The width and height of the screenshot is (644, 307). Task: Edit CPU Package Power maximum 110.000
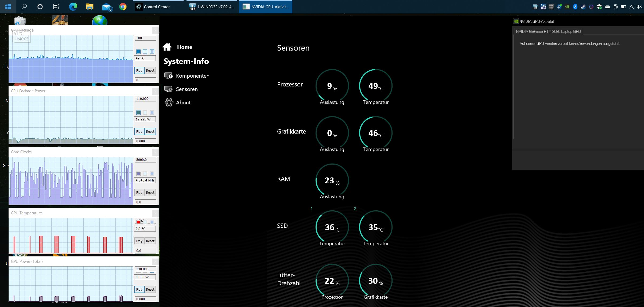pos(145,98)
